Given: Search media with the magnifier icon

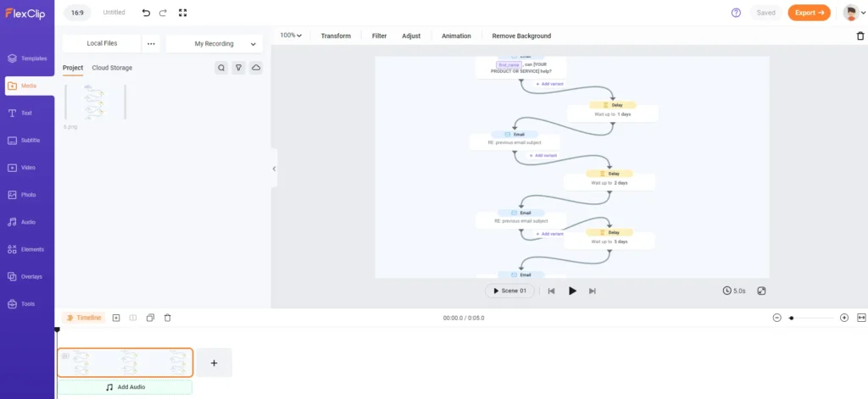Looking at the screenshot, I should (x=221, y=68).
